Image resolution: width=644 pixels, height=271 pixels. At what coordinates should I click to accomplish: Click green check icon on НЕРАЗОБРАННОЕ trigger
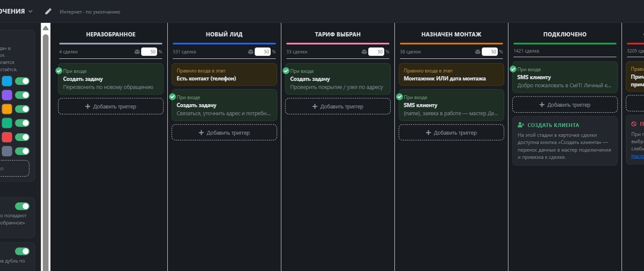59,71
